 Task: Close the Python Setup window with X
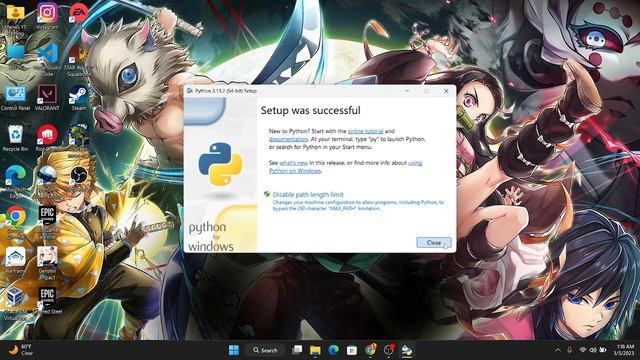click(x=446, y=91)
